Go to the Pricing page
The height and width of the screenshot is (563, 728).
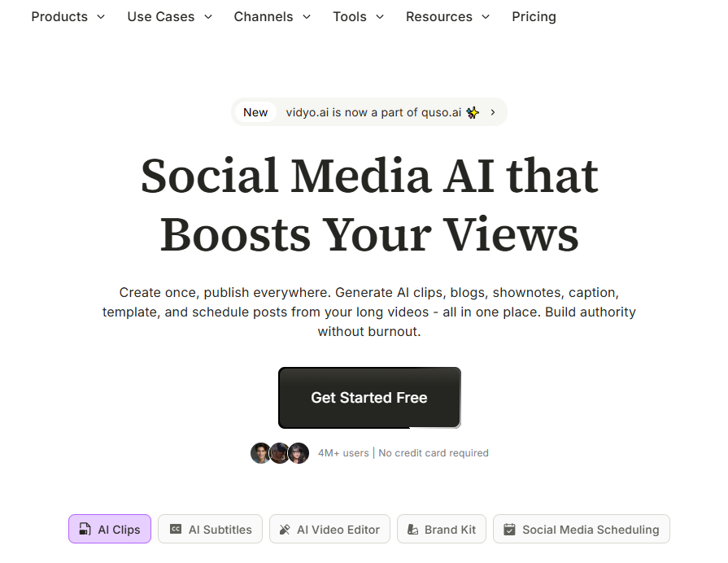[x=534, y=16]
